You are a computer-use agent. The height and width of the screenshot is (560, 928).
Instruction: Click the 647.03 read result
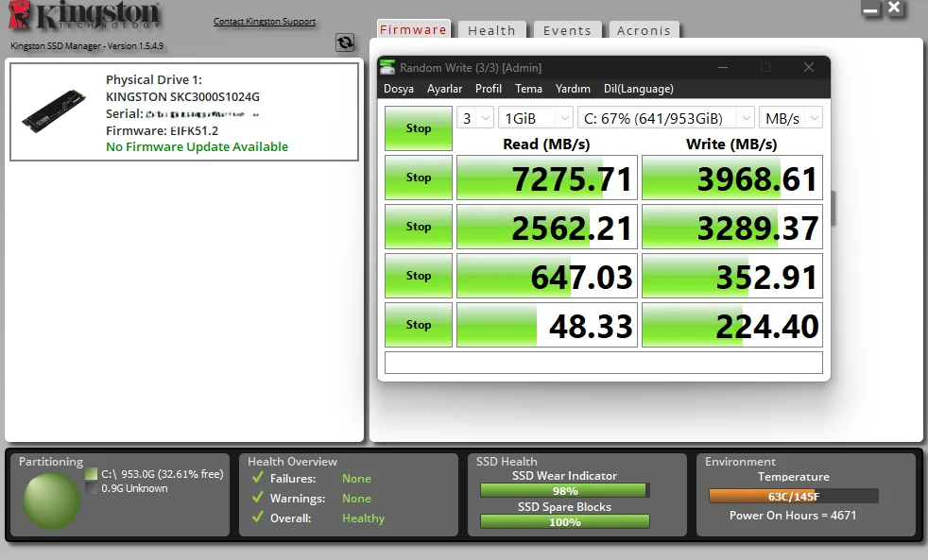click(547, 276)
